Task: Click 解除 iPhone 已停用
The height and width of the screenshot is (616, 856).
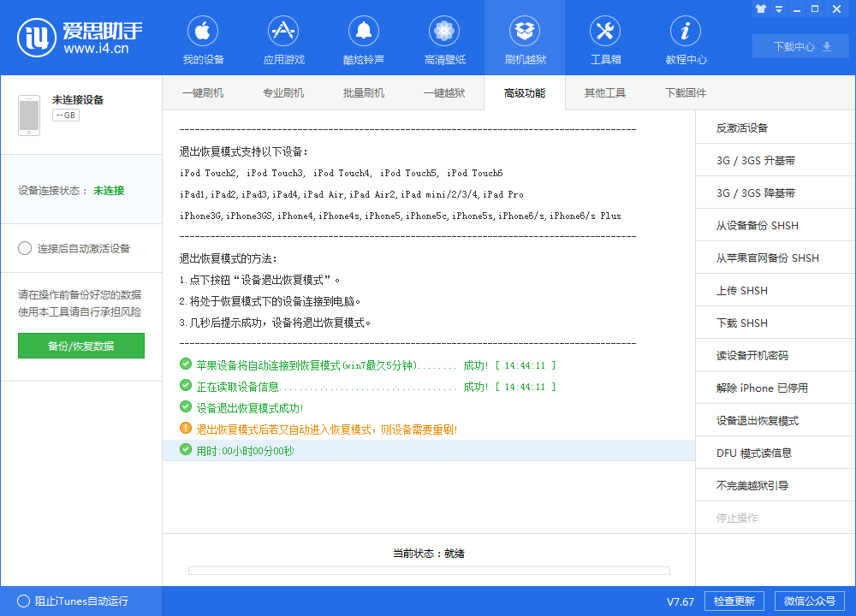Action: 776,388
